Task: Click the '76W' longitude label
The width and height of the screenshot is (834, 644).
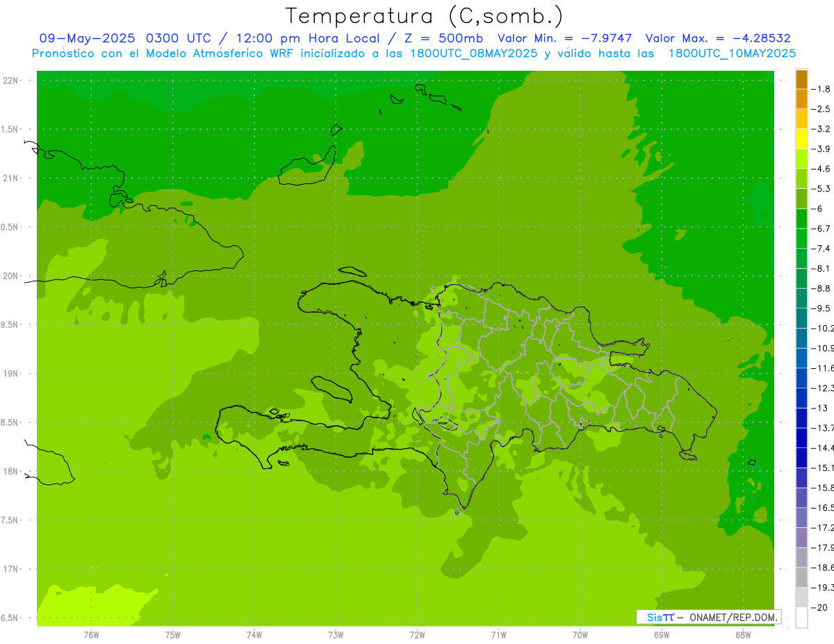Action: [91, 635]
